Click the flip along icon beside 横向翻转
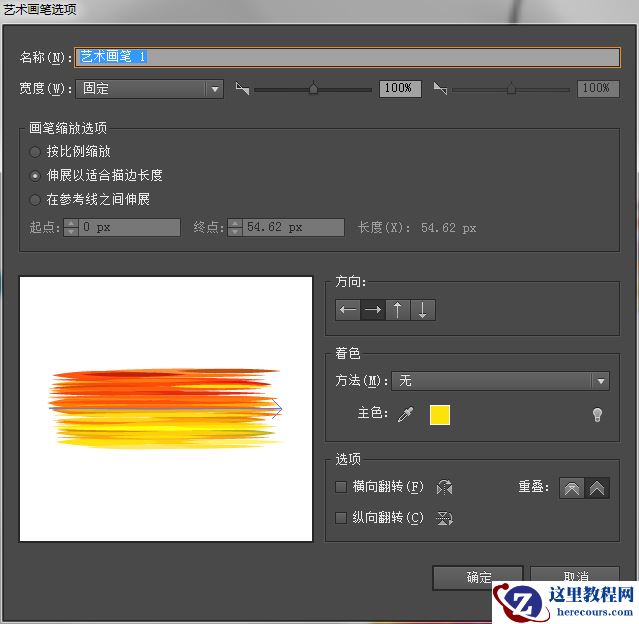This screenshot has height=624, width=639. pyautogui.click(x=444, y=487)
